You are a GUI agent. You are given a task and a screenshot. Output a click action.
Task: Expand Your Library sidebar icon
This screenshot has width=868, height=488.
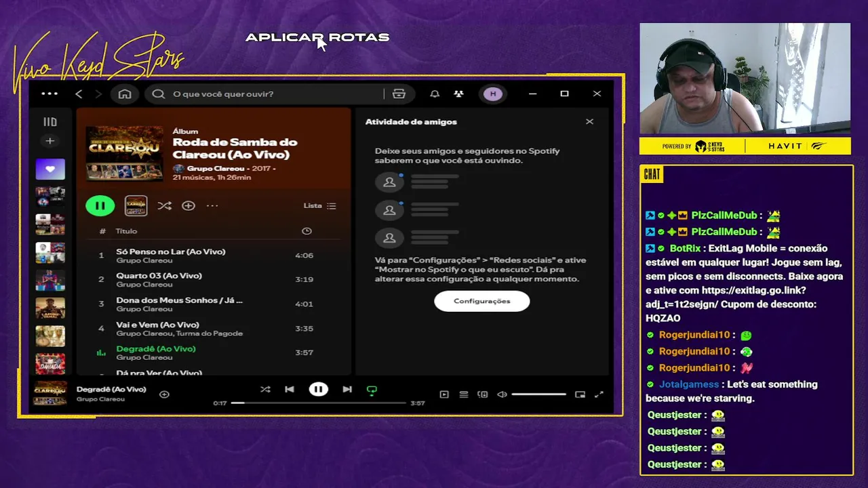coord(50,122)
